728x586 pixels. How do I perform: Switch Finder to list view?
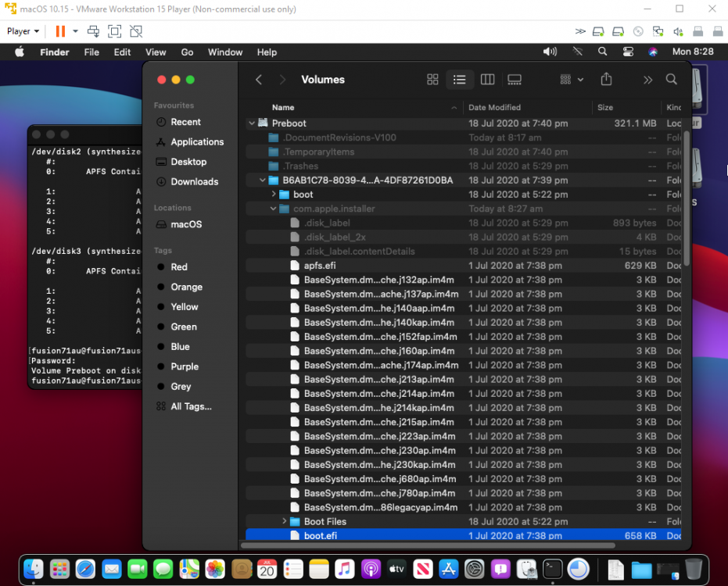(x=459, y=80)
